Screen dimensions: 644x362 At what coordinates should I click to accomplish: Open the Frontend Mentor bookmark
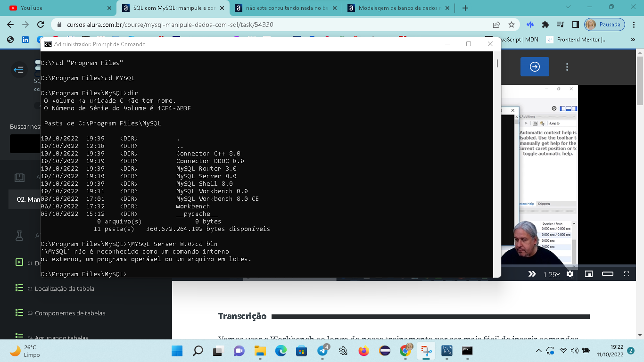pos(576,40)
